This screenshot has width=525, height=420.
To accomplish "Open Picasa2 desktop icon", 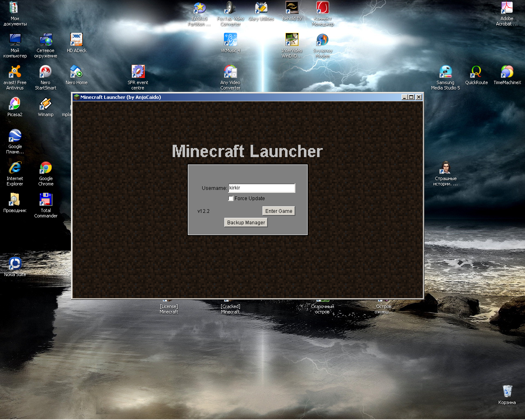I will click(15, 107).
